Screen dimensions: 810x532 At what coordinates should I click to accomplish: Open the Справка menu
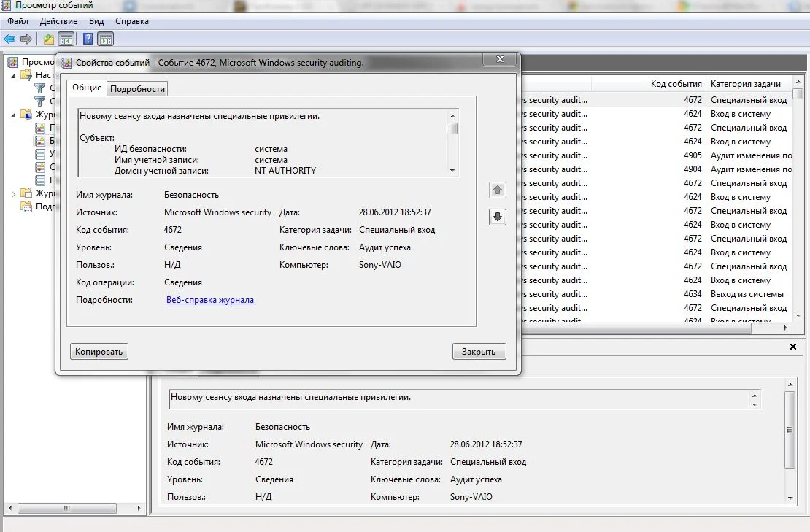(x=132, y=21)
